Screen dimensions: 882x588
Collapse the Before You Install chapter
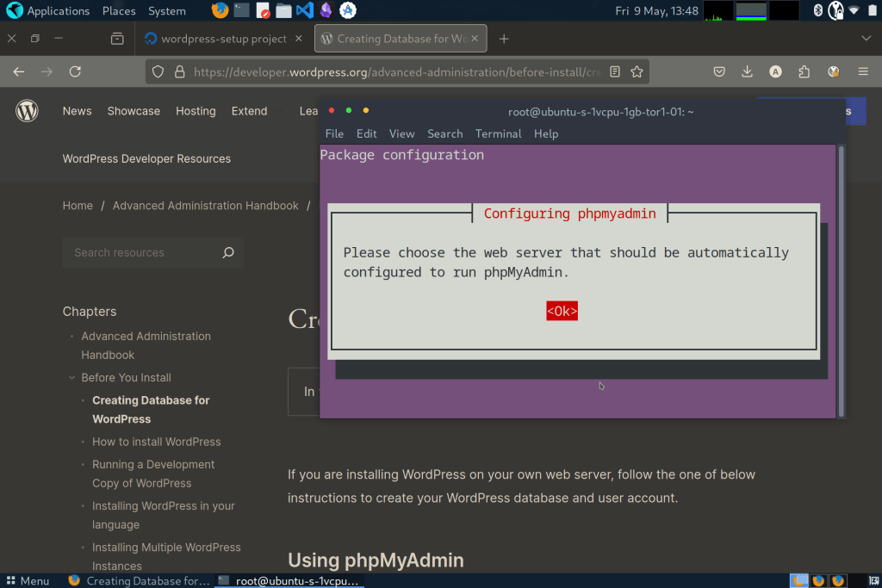tap(71, 378)
